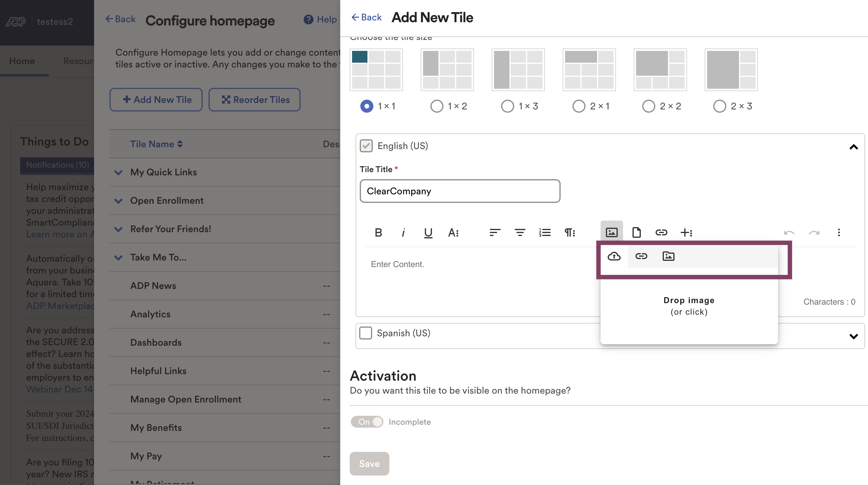Image resolution: width=868 pixels, height=485 pixels.
Task: Click the My Benefits tile row
Action: pyautogui.click(x=225, y=428)
